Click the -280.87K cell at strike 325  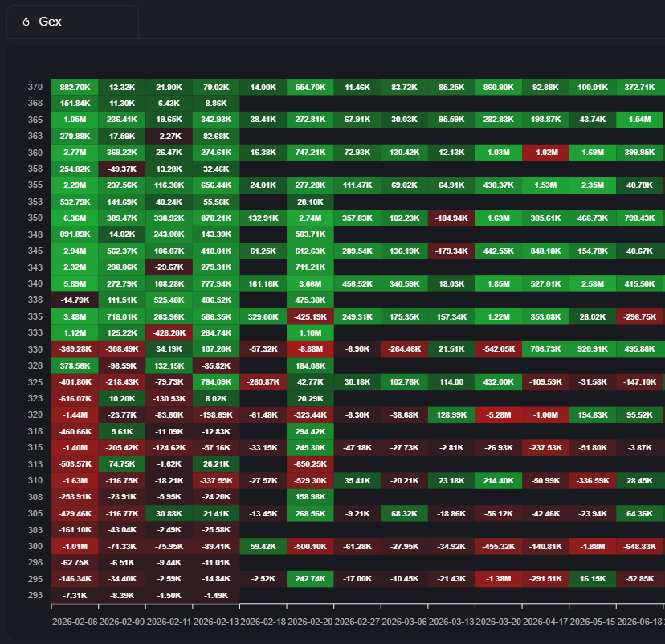(x=263, y=382)
